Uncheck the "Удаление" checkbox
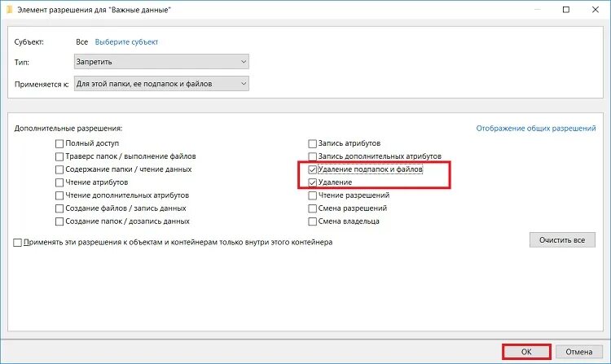Viewport: 611px width, 364px height. coord(312,182)
